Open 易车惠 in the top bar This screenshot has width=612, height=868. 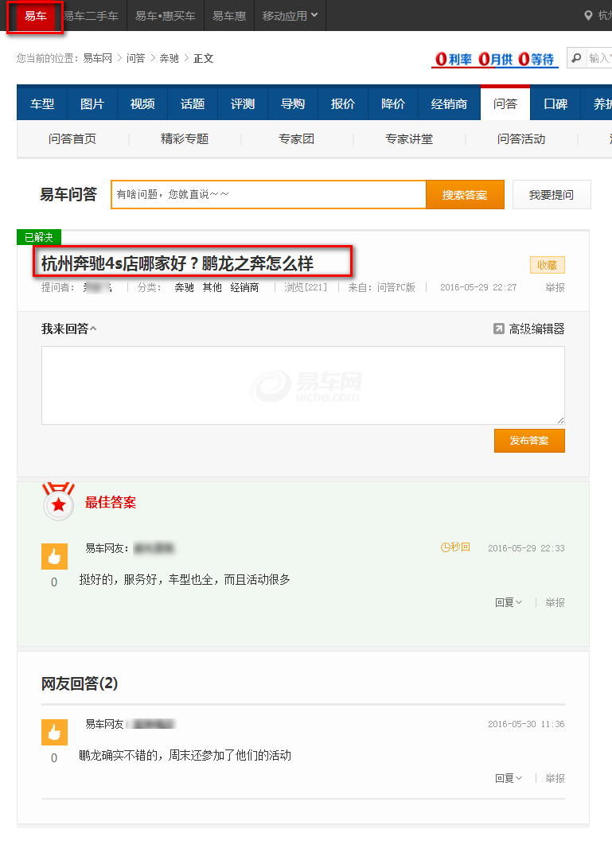click(x=229, y=16)
